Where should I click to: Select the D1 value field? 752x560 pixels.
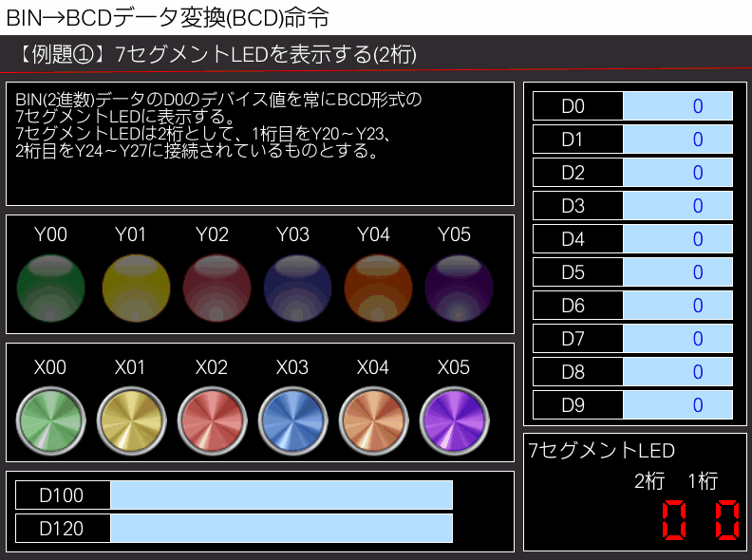[x=678, y=139]
